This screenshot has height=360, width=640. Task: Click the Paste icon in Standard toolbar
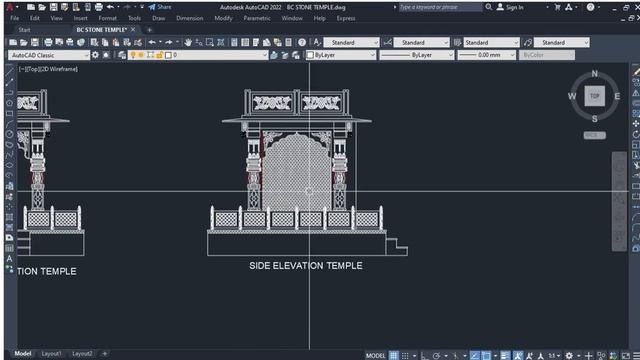[x=116, y=42]
